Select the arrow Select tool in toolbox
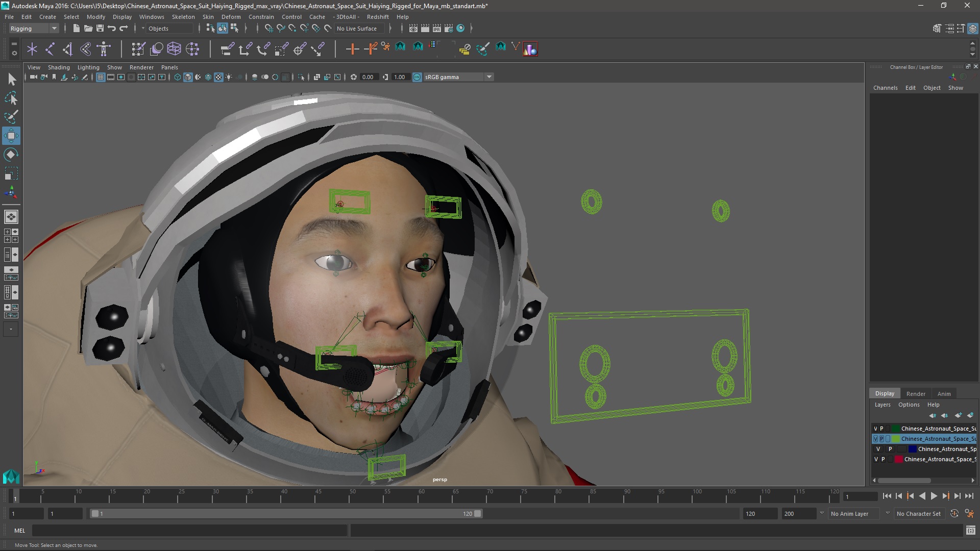 click(x=11, y=79)
